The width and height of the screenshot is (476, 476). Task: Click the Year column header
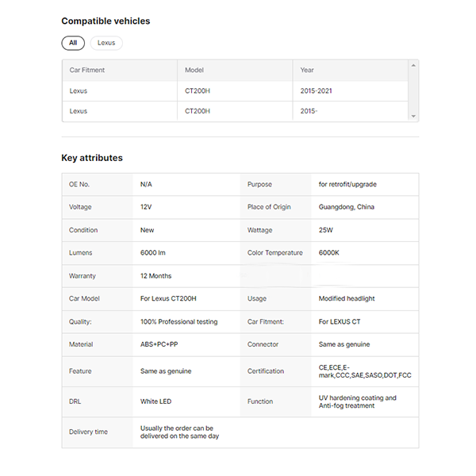pyautogui.click(x=307, y=71)
